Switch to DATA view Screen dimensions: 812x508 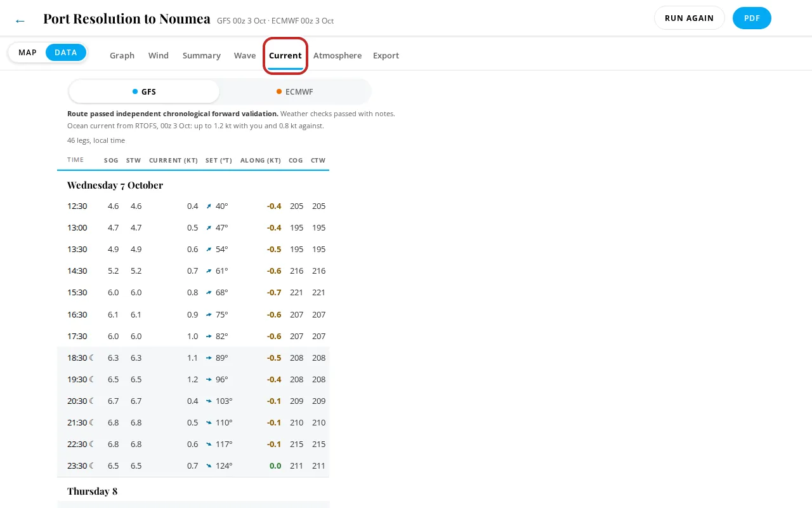(66, 53)
